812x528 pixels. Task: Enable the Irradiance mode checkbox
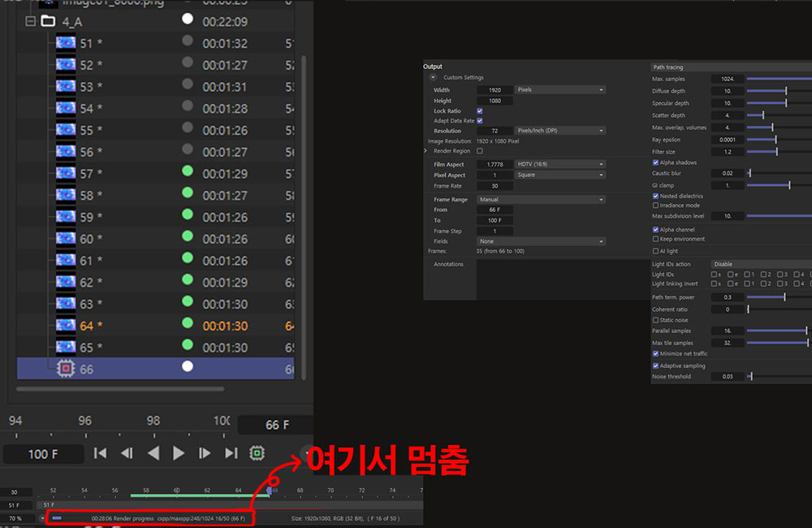(655, 206)
